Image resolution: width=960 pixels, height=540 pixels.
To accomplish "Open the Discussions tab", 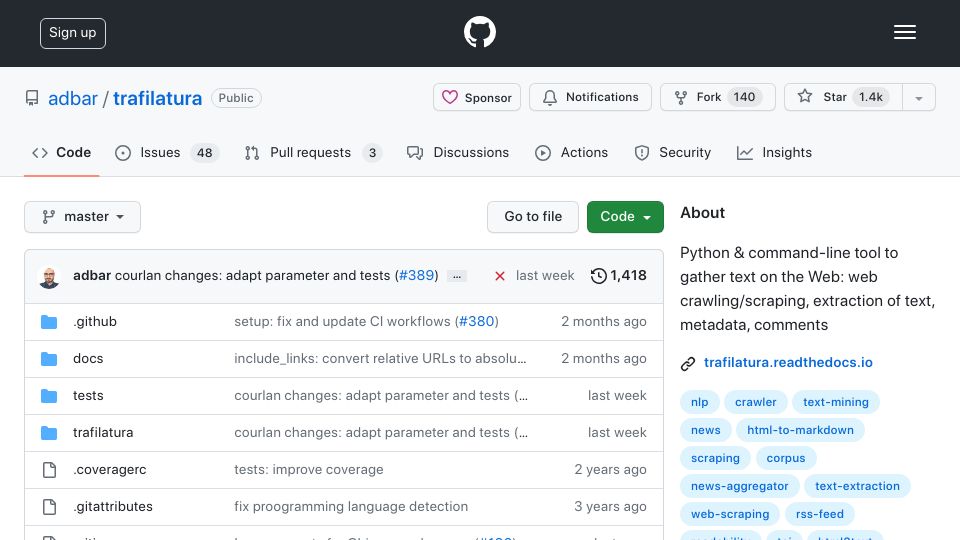I will (x=458, y=152).
